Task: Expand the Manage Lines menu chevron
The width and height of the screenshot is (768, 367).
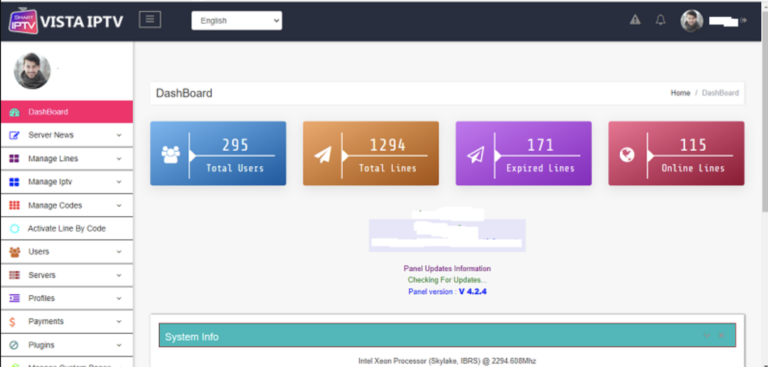Action: click(x=119, y=159)
